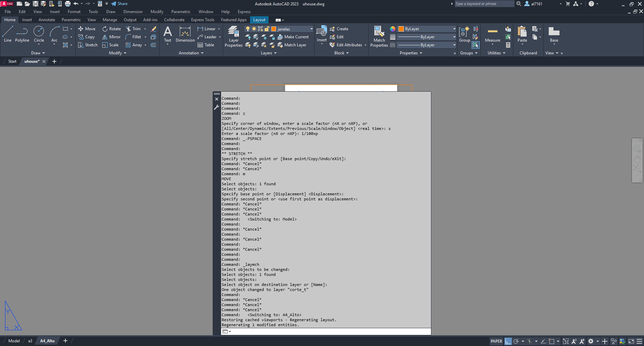Select the Polyline tool

click(22, 34)
